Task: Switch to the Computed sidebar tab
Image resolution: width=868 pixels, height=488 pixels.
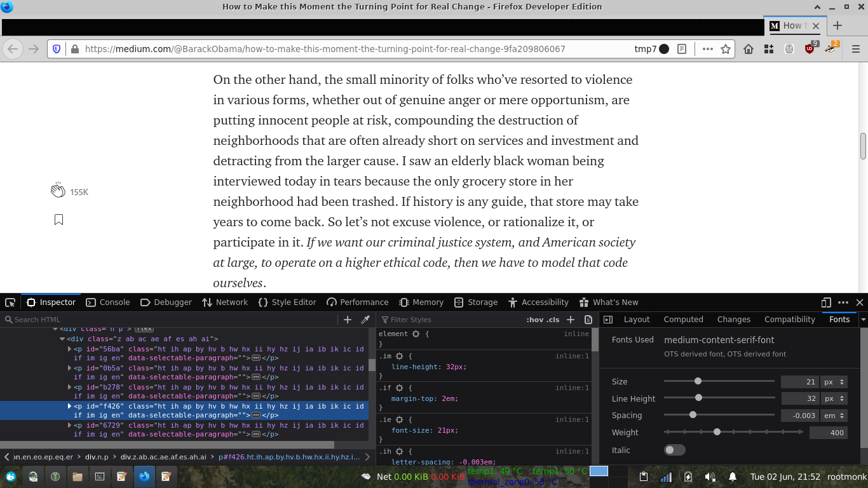Action: [683, 320]
